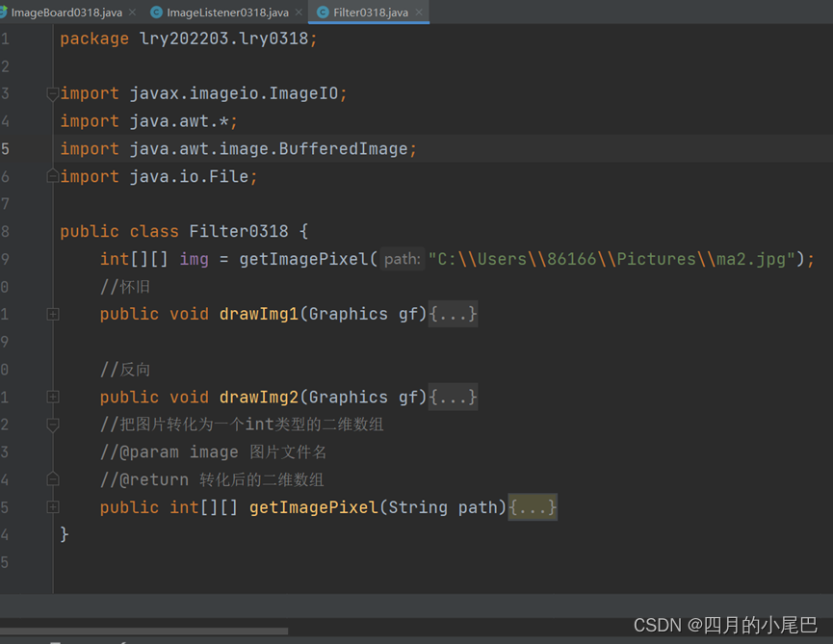Image resolution: width=833 pixels, height=644 pixels.
Task: Close the Filter0318.java tab
Action: 418,13
